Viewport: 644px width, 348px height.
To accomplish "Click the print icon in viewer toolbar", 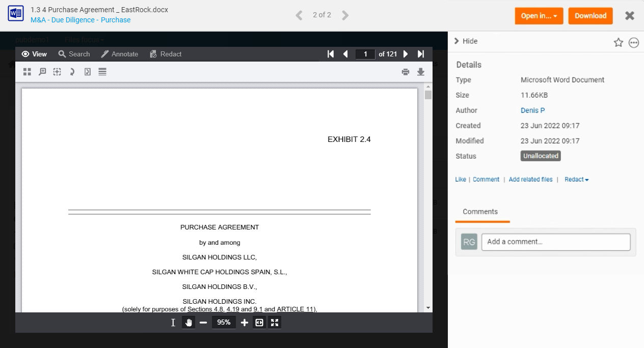I will (406, 72).
